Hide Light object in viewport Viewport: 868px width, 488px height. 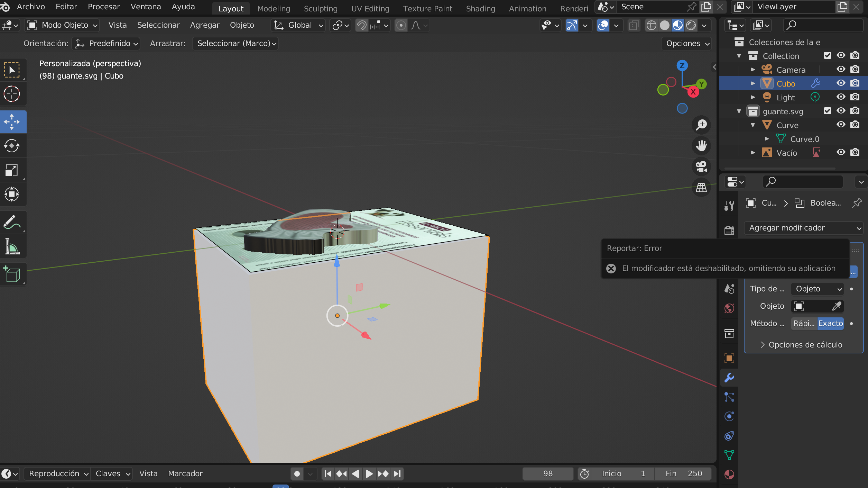coord(841,97)
